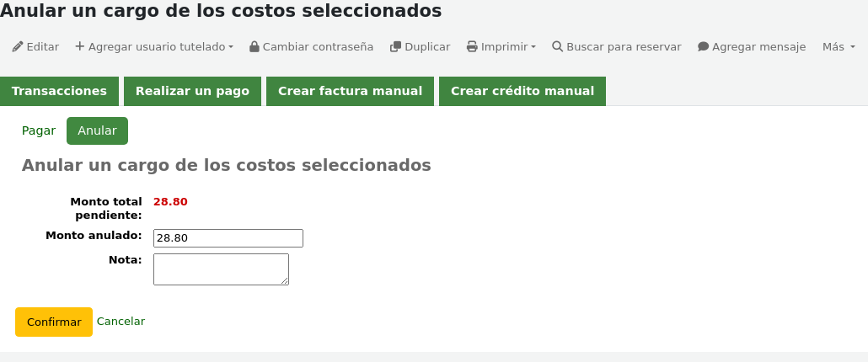
Task: Click the lock icon for Cambiar contraseña
Action: click(255, 47)
